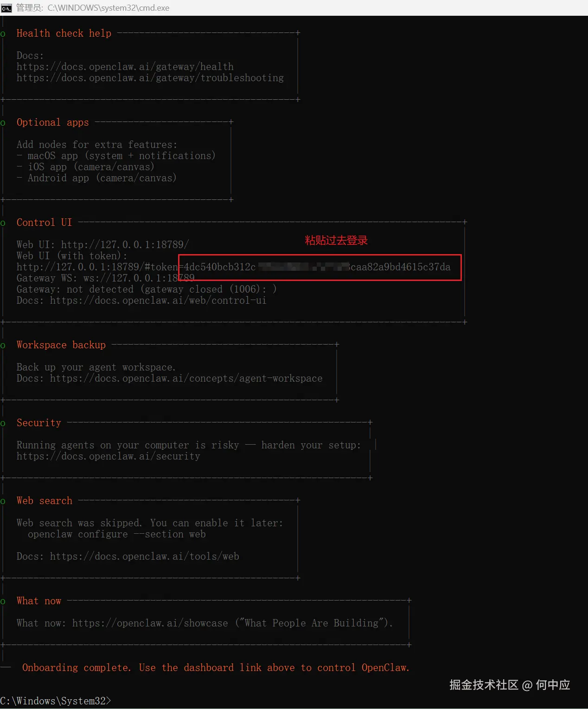Click the tokenized URL starting http://127.0.0.1:18789/#token

pos(234,267)
